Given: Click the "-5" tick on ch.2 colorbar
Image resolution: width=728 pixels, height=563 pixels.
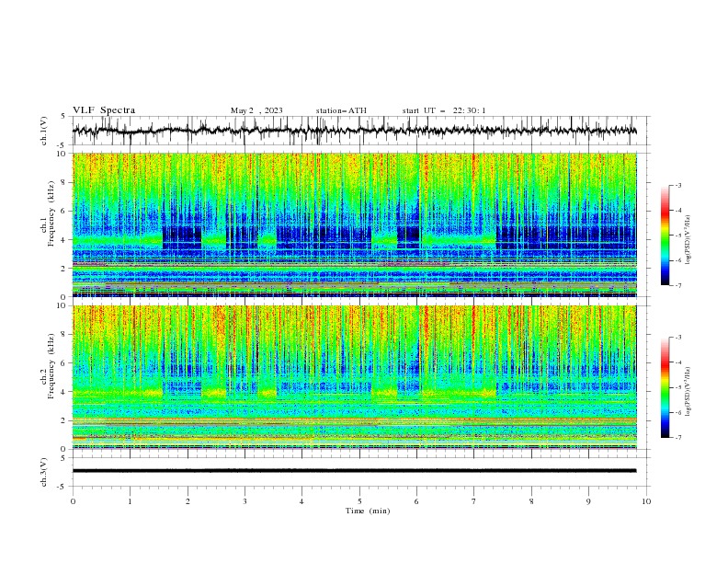Looking at the screenshot, I should click(x=678, y=387).
